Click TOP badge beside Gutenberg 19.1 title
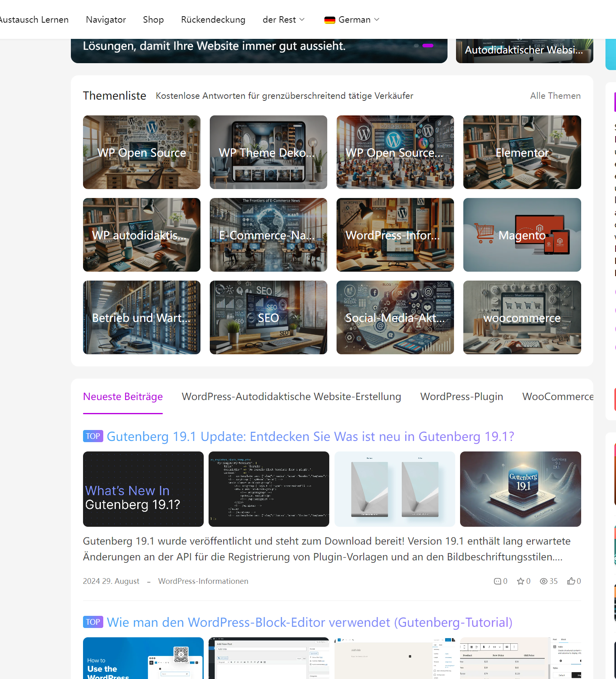 93,436
